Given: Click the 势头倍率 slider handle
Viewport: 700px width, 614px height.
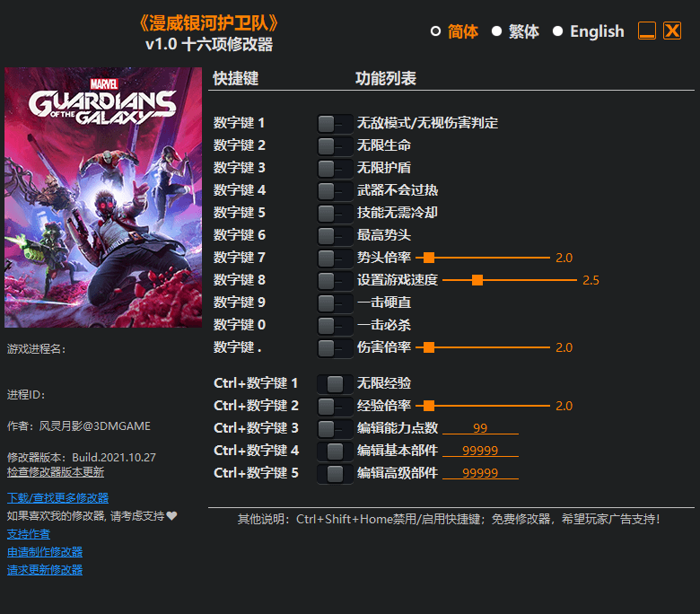Looking at the screenshot, I should coord(429,258).
